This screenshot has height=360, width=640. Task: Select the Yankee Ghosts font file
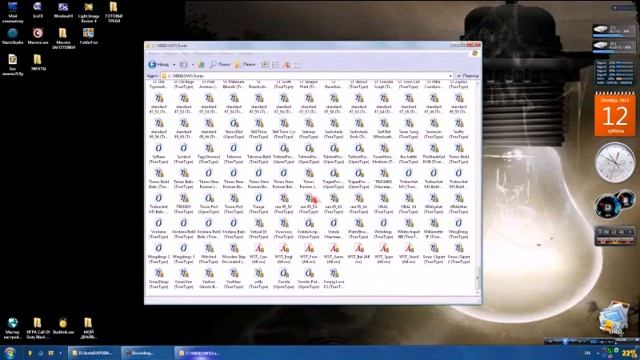[x=209, y=279]
